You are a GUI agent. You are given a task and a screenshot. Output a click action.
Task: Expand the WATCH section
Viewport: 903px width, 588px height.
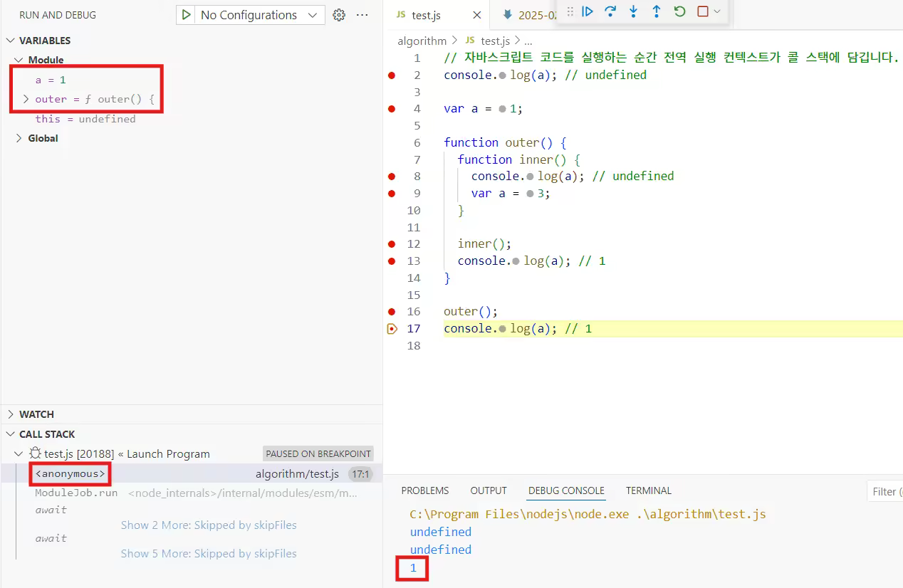pos(36,414)
